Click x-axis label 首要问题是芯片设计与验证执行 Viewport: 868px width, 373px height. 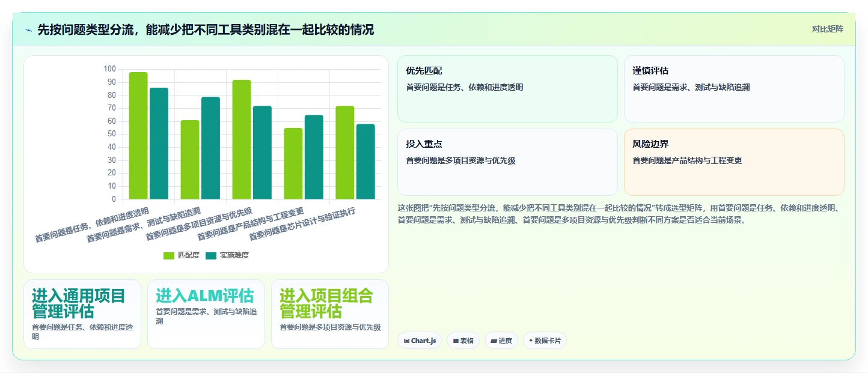[x=302, y=224]
